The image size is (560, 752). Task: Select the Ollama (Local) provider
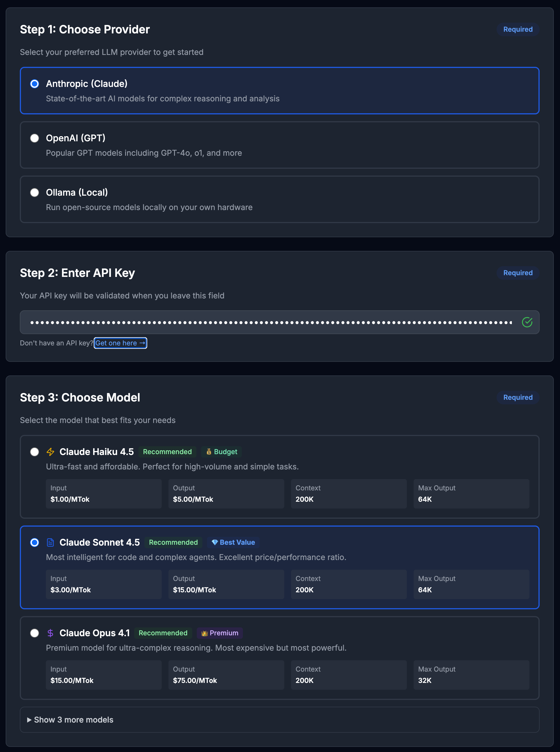35,192
